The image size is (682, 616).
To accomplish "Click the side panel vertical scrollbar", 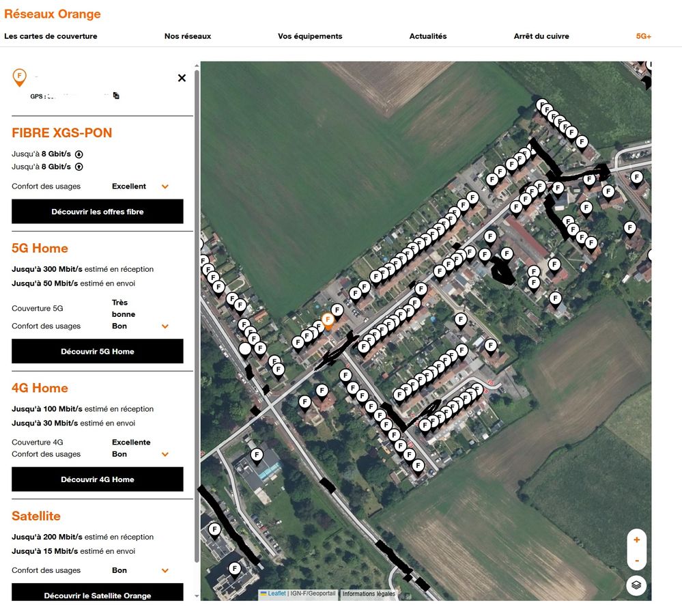I will [197, 314].
